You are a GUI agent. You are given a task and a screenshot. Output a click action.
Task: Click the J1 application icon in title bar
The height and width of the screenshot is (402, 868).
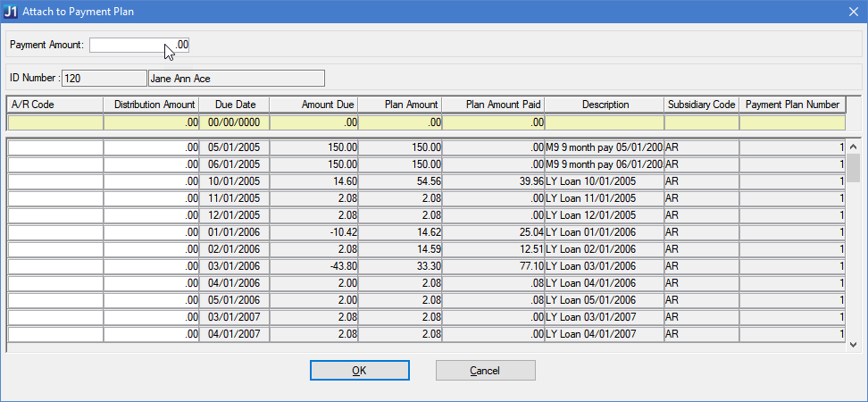[x=12, y=11]
